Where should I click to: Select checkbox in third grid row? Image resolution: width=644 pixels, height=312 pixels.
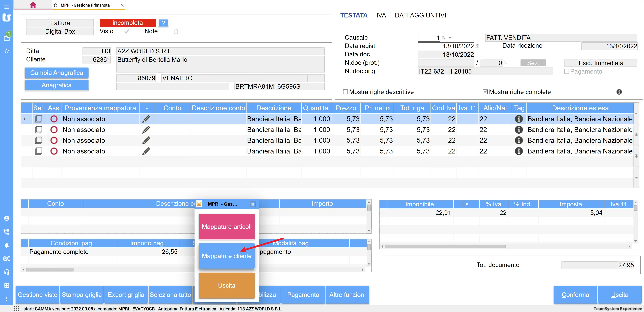coord(39,141)
